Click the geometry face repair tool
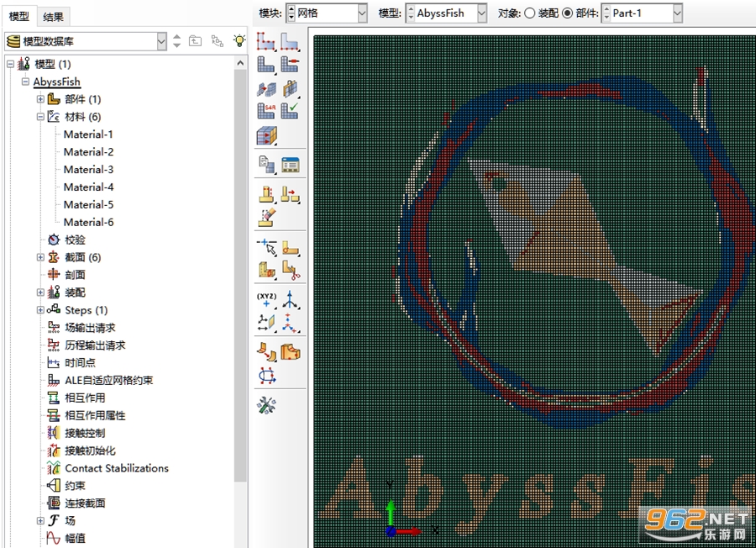 [x=266, y=351]
